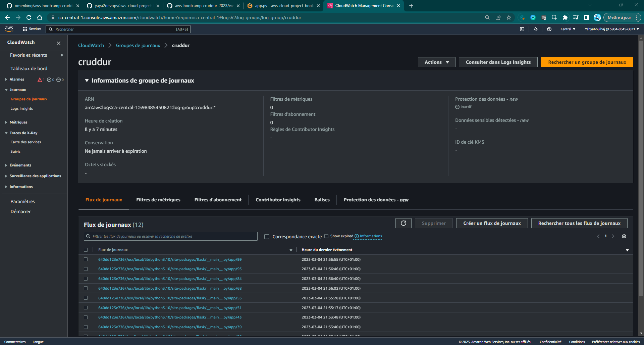Toggle the Show expired checkbox
The width and height of the screenshot is (644, 345).
pos(326,236)
